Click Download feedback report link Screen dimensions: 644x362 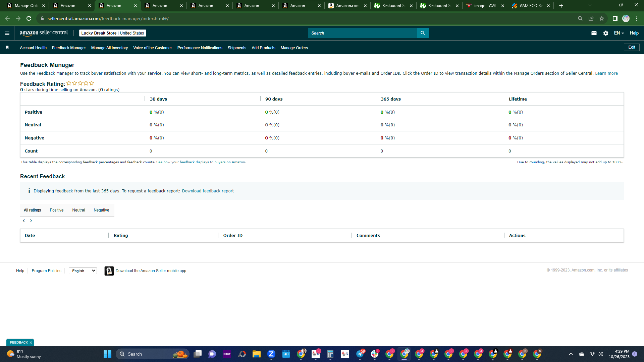point(208,191)
